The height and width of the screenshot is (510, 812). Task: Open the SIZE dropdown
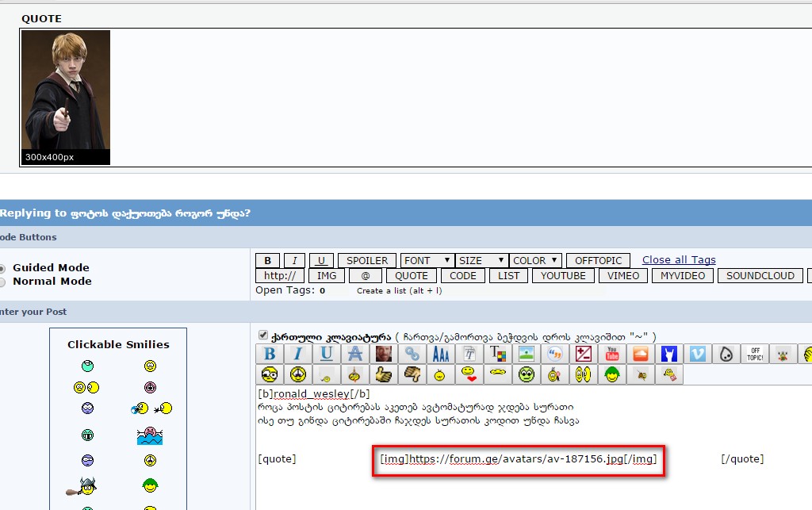[x=481, y=260]
